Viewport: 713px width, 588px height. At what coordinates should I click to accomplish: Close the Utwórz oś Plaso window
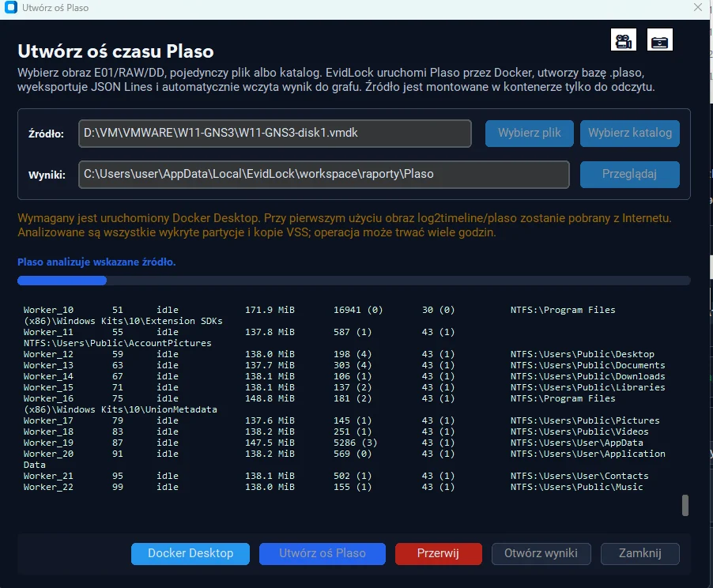tap(698, 7)
